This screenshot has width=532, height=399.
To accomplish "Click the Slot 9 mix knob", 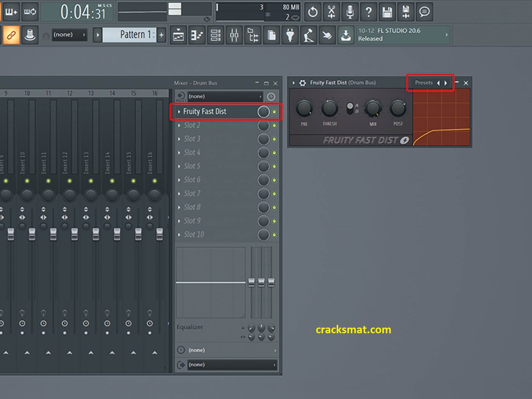I will (x=263, y=221).
